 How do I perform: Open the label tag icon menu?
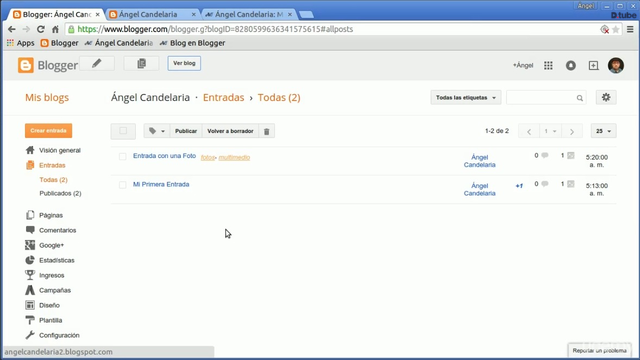(156, 131)
